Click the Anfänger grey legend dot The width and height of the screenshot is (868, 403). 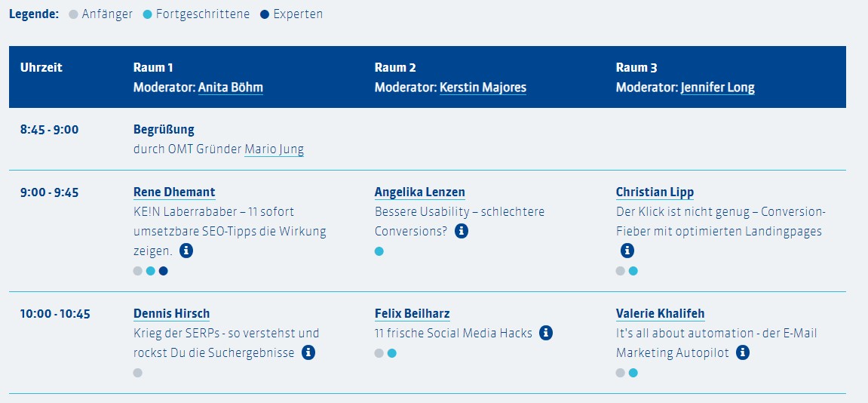tap(73, 14)
